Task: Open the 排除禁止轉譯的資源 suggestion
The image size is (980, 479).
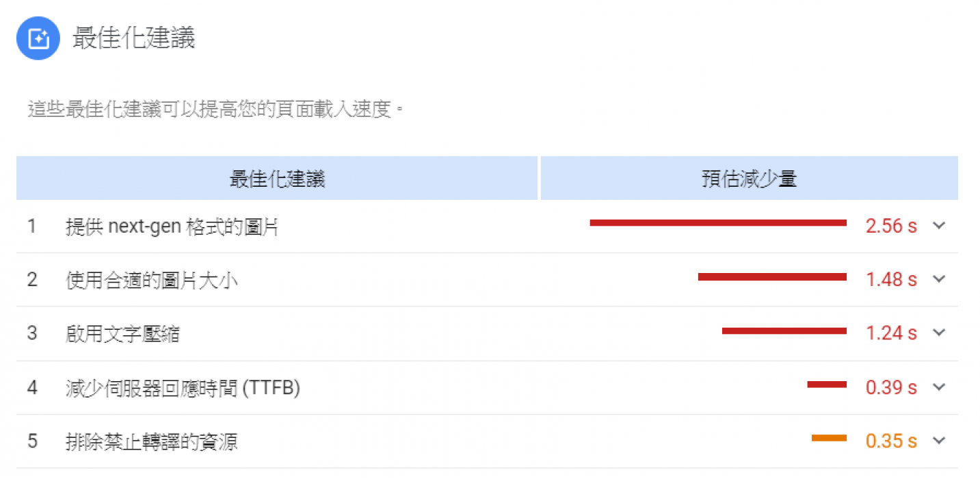Action: tap(152, 441)
